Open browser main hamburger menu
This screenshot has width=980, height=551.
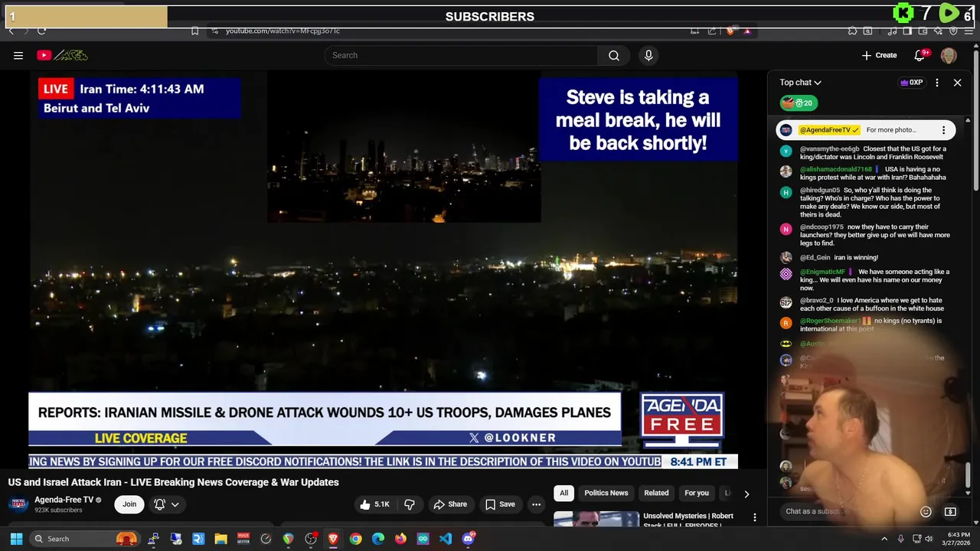[969, 31]
